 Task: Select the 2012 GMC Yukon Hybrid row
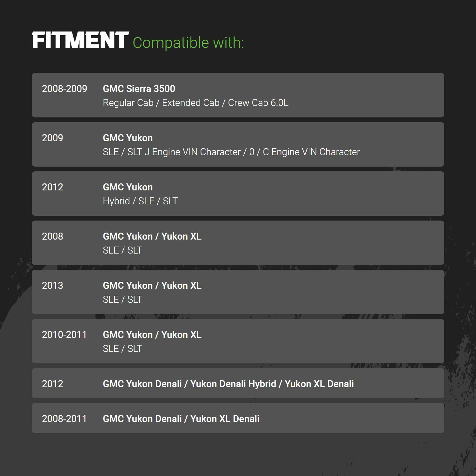238,194
